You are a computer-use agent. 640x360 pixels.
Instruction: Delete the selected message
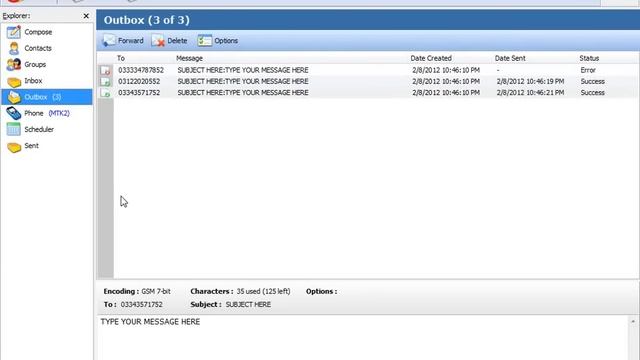click(177, 41)
